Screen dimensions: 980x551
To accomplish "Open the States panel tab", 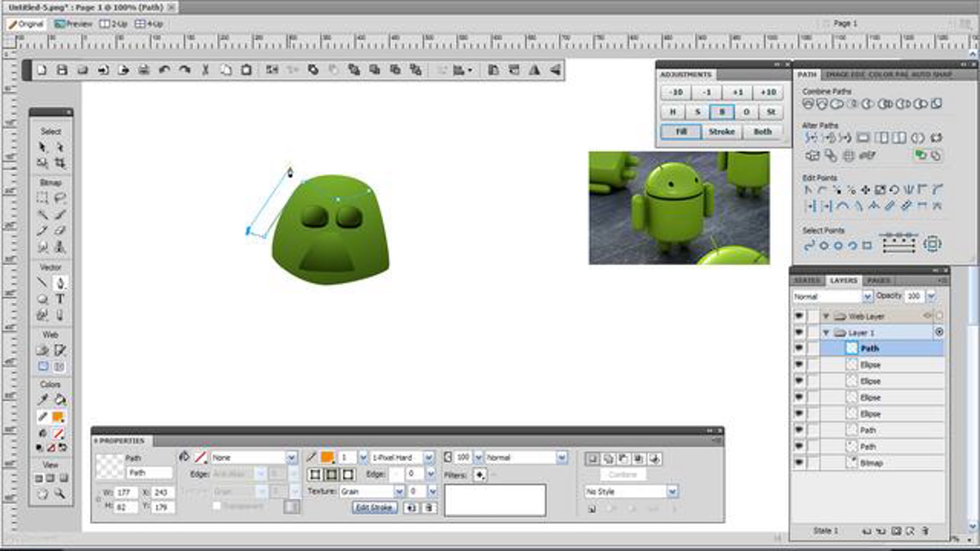I will [807, 280].
